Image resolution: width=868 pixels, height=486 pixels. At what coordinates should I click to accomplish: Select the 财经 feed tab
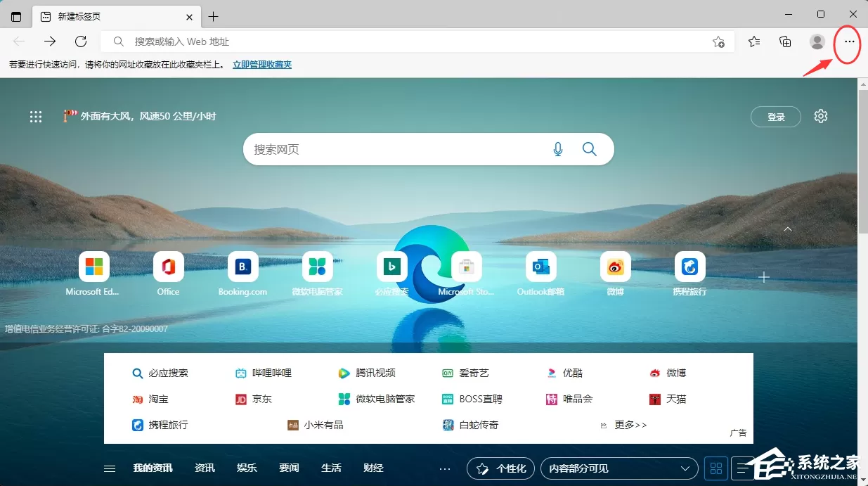coord(373,468)
